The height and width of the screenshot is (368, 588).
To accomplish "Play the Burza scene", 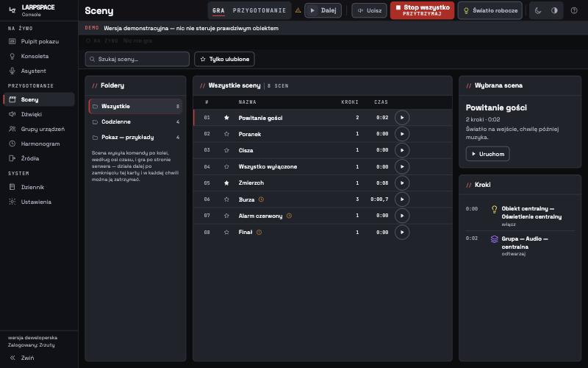I will pyautogui.click(x=402, y=199).
